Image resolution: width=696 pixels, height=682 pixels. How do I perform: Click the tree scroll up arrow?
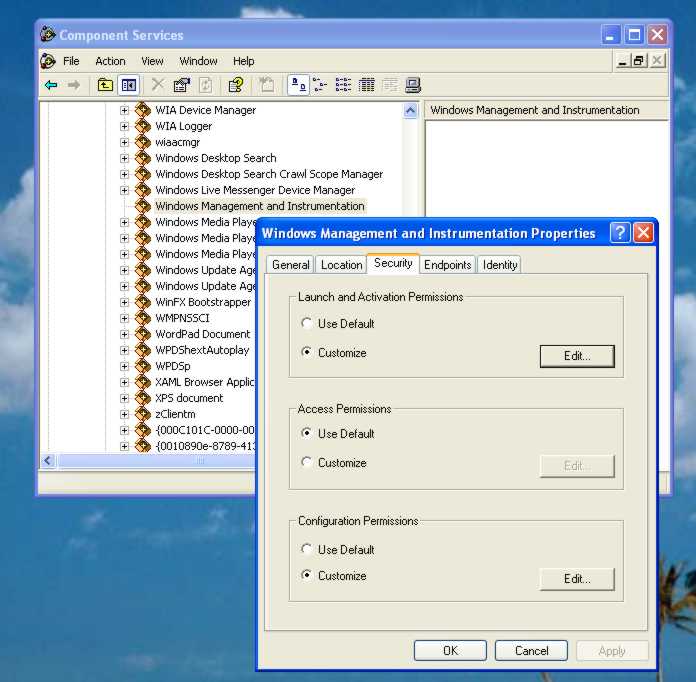(x=411, y=111)
